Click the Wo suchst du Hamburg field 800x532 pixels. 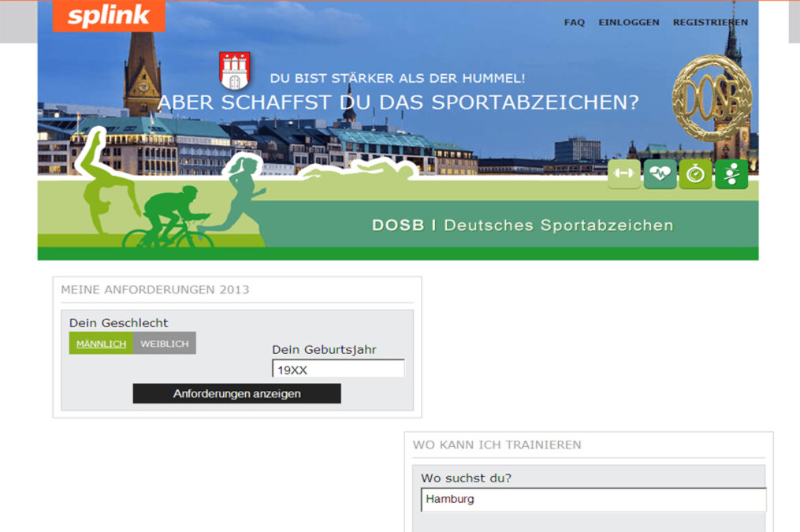click(593, 499)
